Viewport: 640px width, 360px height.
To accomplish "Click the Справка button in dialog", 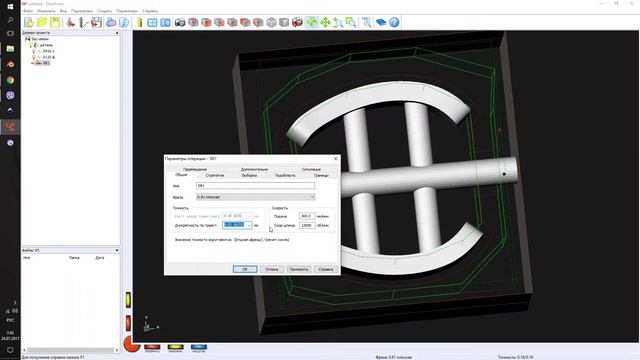I will coord(326,269).
